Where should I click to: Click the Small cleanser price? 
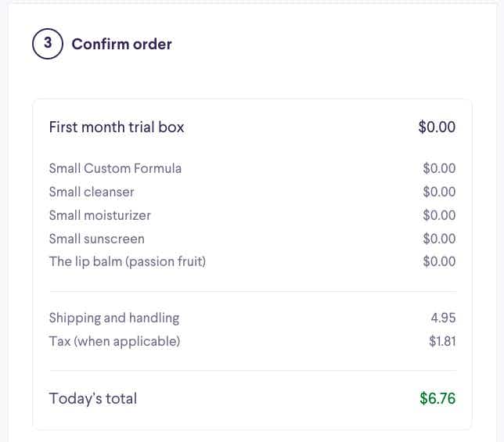[x=439, y=192]
